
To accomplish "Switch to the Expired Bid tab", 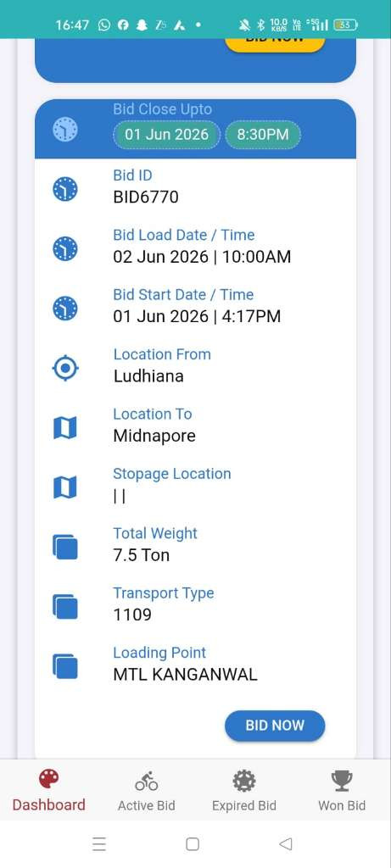I will click(x=244, y=789).
